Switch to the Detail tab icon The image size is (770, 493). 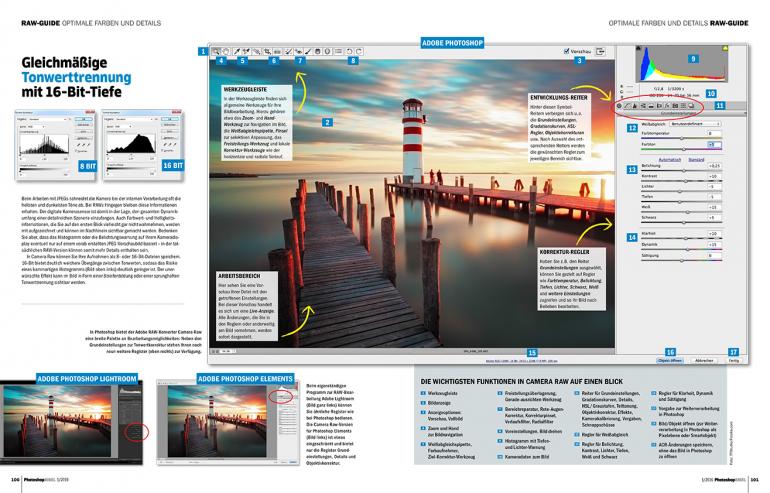coord(635,106)
